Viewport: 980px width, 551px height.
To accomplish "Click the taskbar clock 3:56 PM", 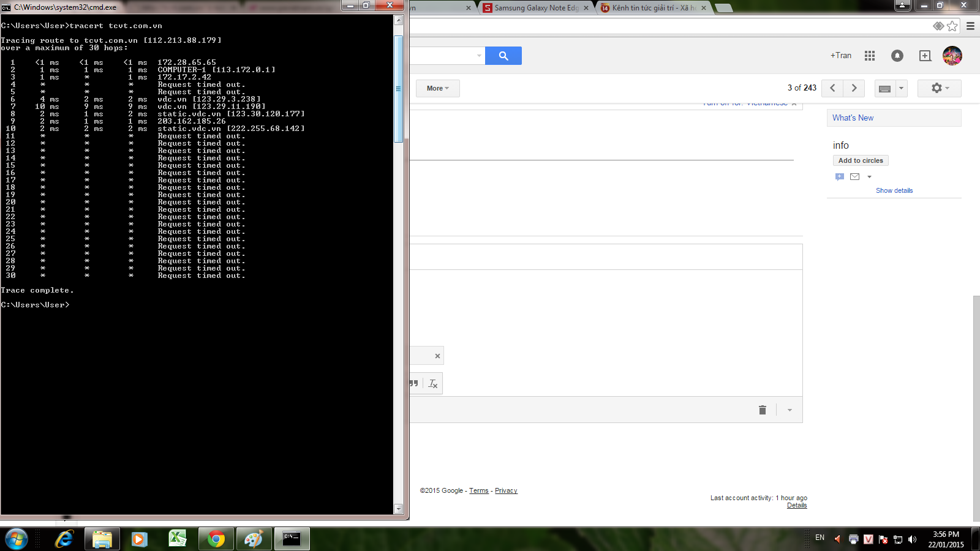I will (x=946, y=539).
